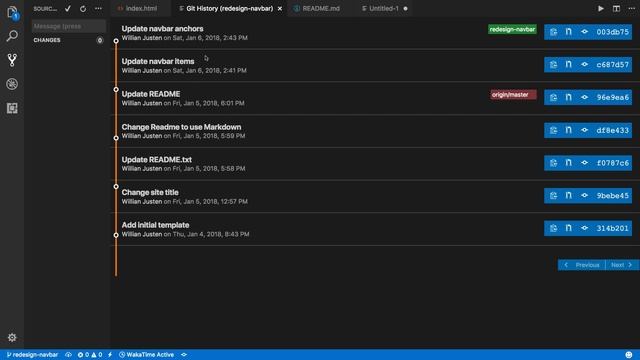Refresh source control with the circular arrow icon
The height and width of the screenshot is (360, 640).
pyautogui.click(x=83, y=9)
